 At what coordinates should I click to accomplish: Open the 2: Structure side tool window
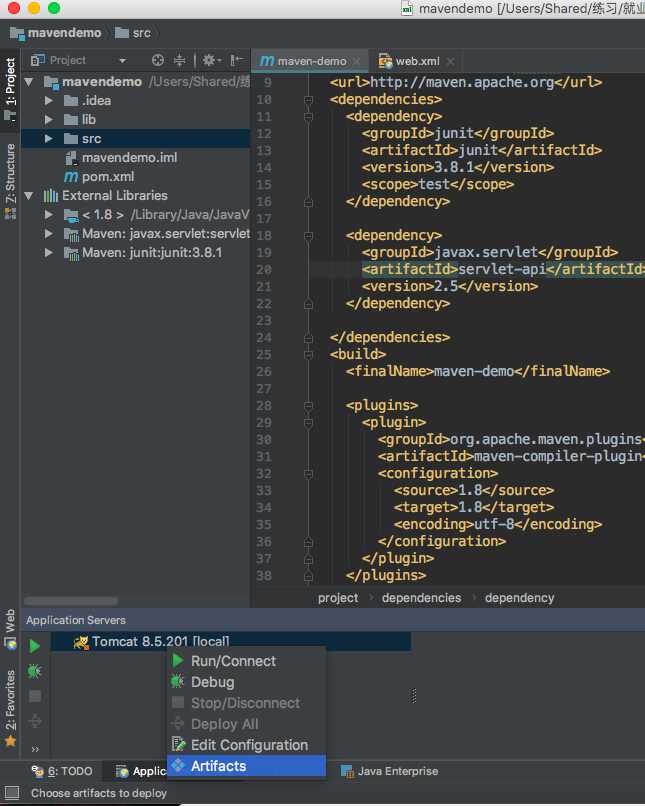pyautogui.click(x=10, y=181)
